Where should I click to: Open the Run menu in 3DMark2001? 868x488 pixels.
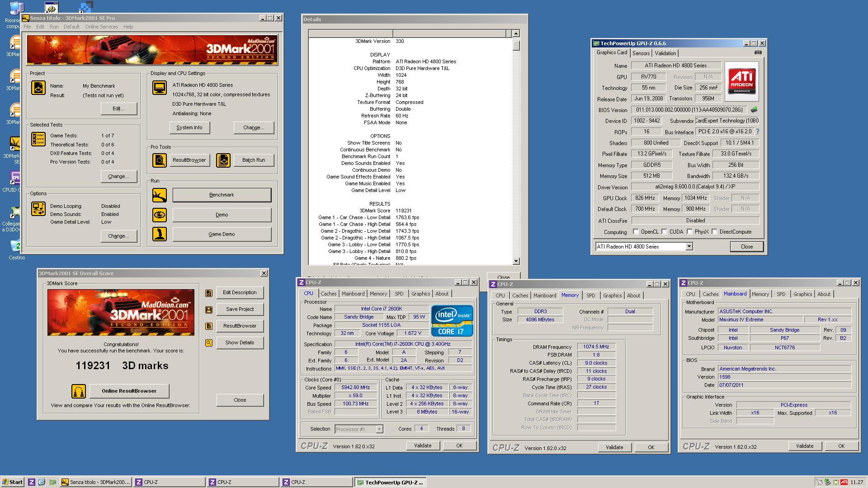(54, 27)
